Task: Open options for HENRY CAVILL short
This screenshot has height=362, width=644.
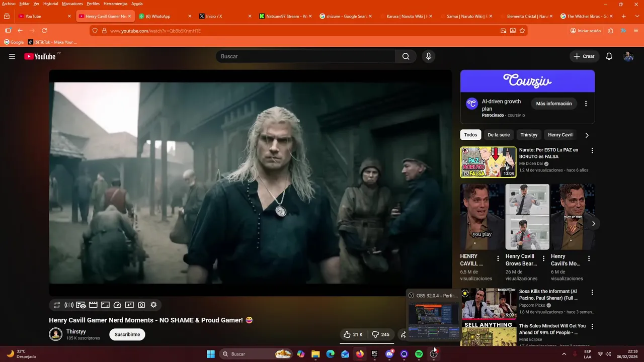Action: click(x=498, y=258)
